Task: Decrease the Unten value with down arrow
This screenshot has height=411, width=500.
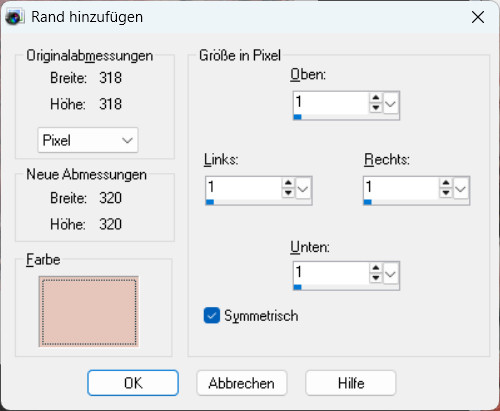Action: point(376,278)
